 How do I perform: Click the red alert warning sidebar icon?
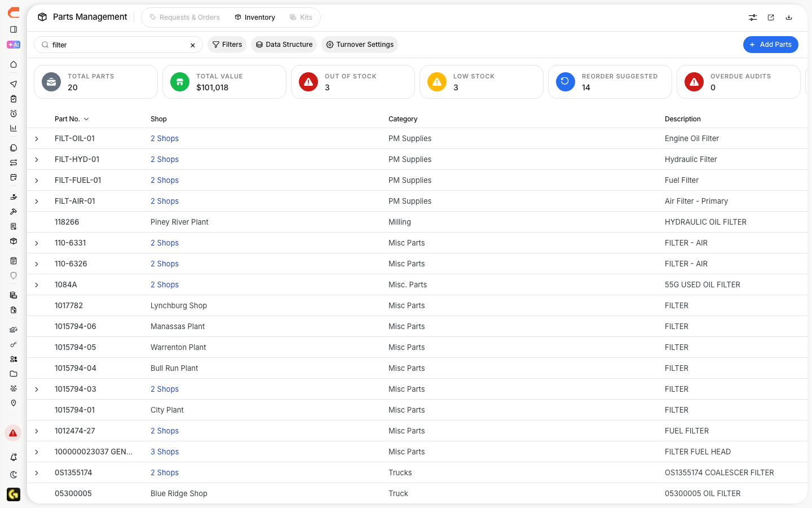13,433
